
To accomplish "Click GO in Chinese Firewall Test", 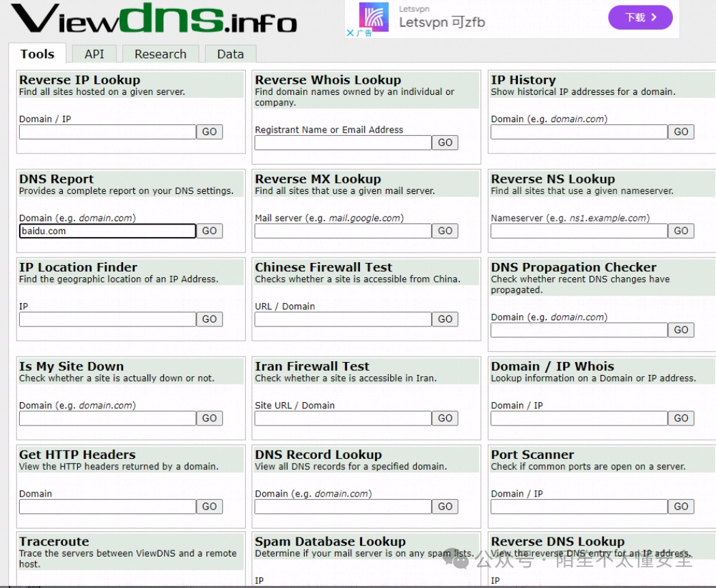I will tap(445, 319).
